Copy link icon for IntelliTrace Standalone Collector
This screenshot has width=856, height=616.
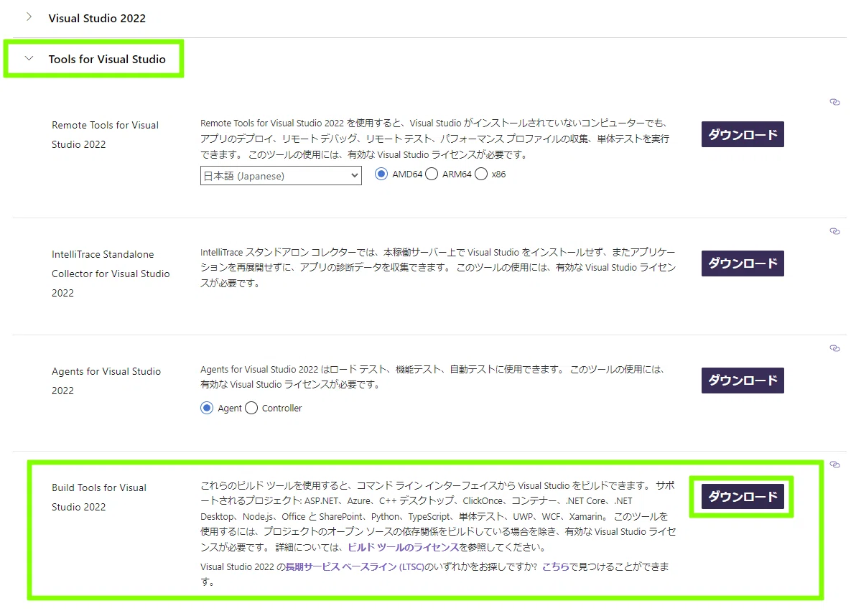coord(834,231)
